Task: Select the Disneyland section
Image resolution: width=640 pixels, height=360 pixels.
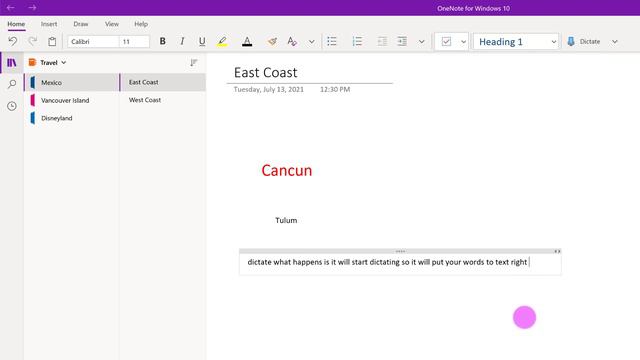Action: pyautogui.click(x=71, y=118)
